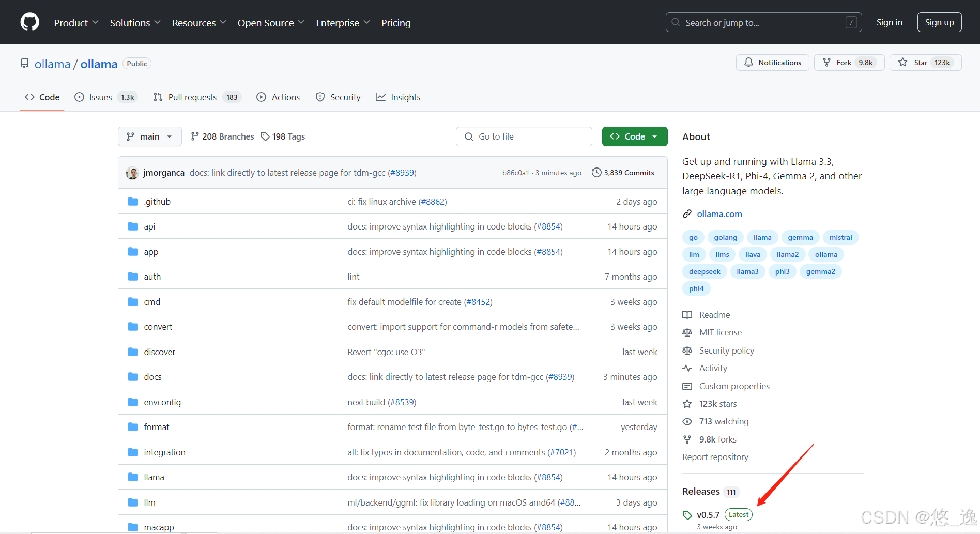
Task: Select the deepseek topic tag
Action: (705, 271)
